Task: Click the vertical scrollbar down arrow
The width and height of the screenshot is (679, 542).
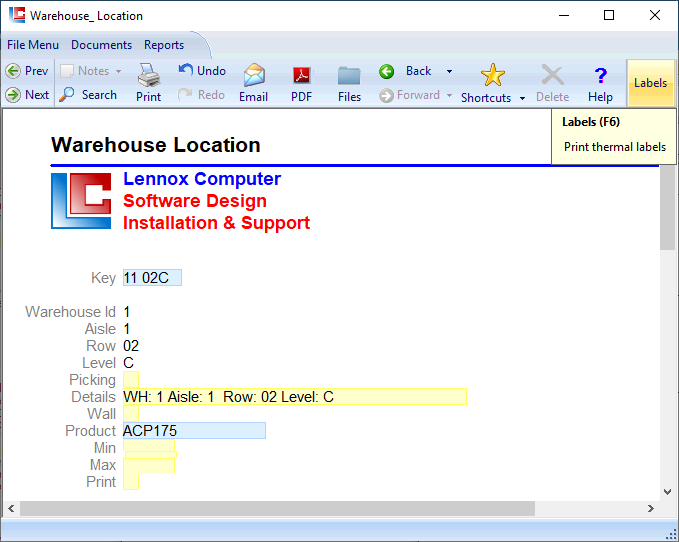Action: [x=667, y=492]
